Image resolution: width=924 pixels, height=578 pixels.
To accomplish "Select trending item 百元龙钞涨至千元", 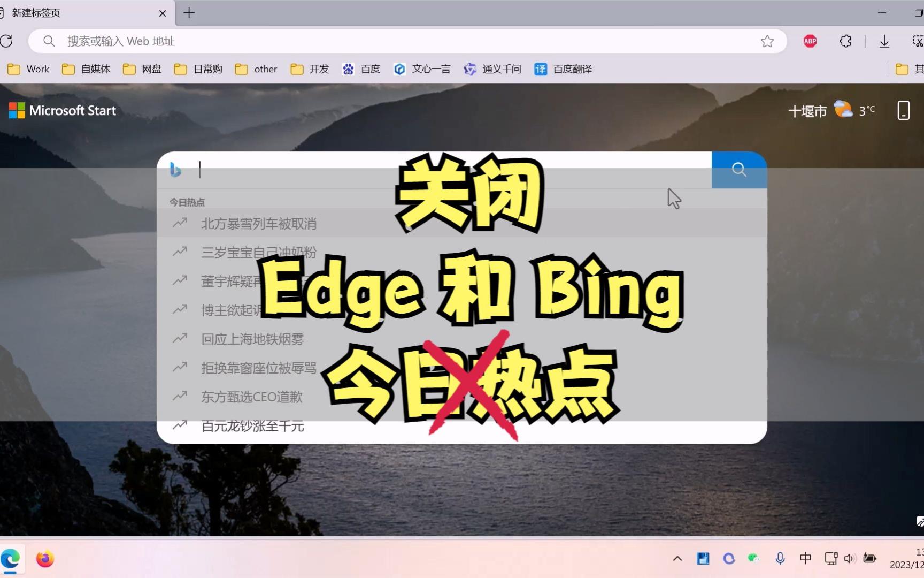I will click(x=462, y=426).
